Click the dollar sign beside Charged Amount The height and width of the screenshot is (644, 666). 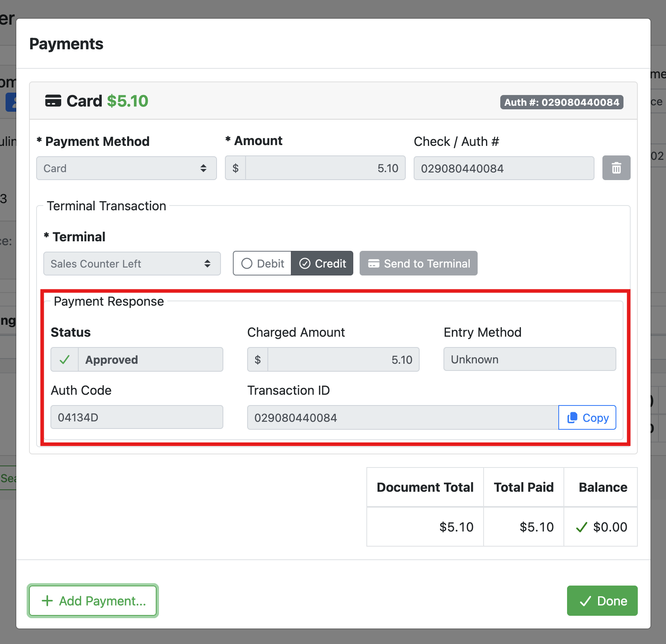(257, 360)
